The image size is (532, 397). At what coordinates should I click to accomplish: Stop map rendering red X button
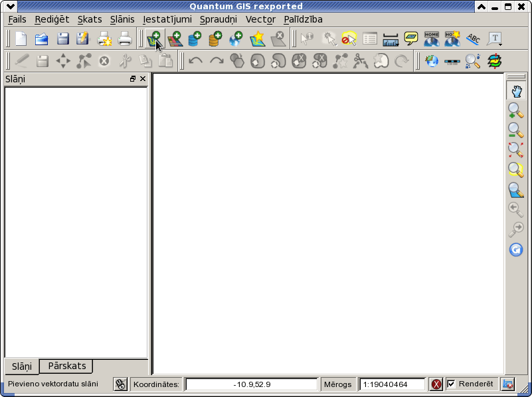click(436, 384)
